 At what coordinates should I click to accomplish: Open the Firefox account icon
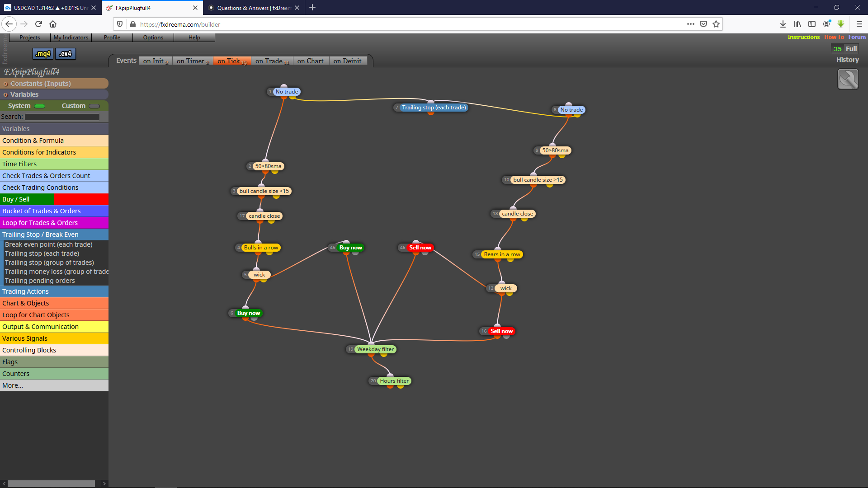pyautogui.click(x=827, y=24)
